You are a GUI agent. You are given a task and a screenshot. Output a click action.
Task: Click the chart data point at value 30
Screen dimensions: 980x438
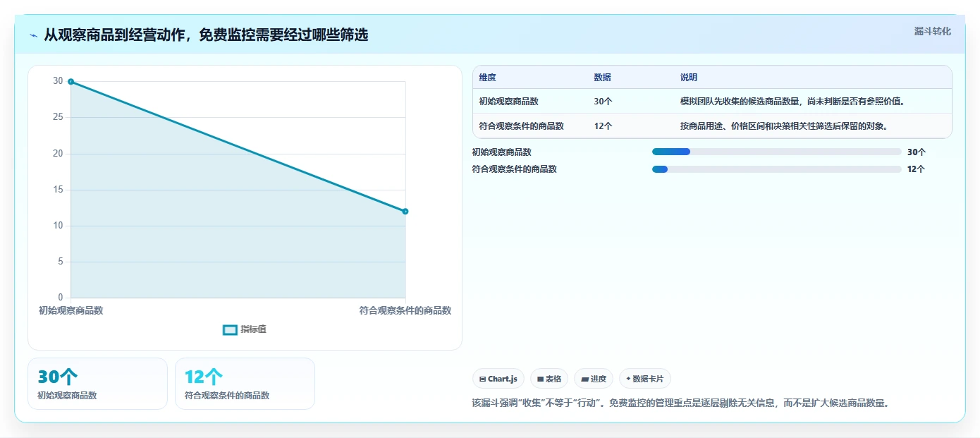coord(71,82)
